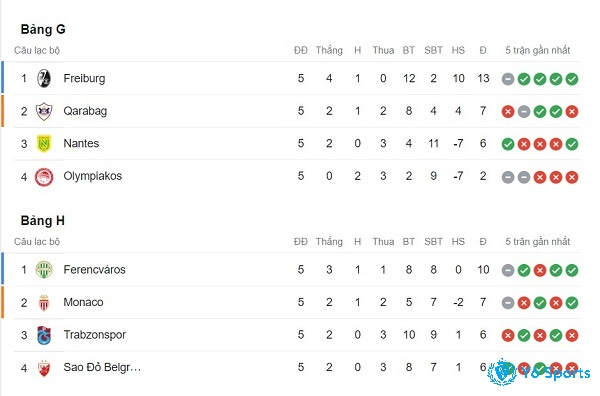Click Qarabag's first red loss icon

click(508, 112)
